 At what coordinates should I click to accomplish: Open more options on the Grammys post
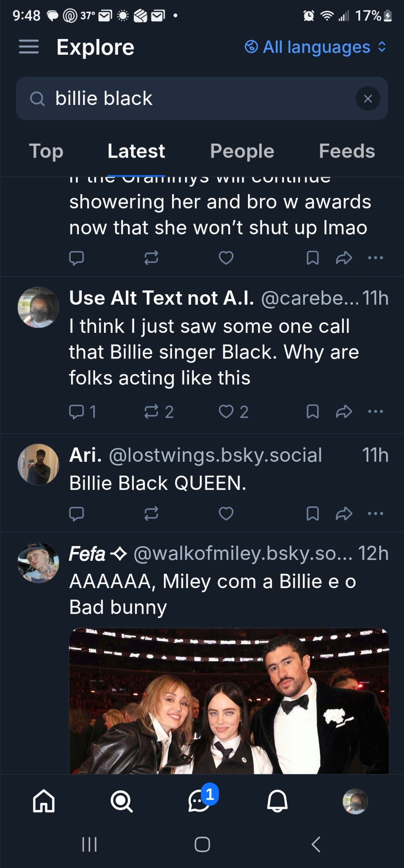pos(375,258)
